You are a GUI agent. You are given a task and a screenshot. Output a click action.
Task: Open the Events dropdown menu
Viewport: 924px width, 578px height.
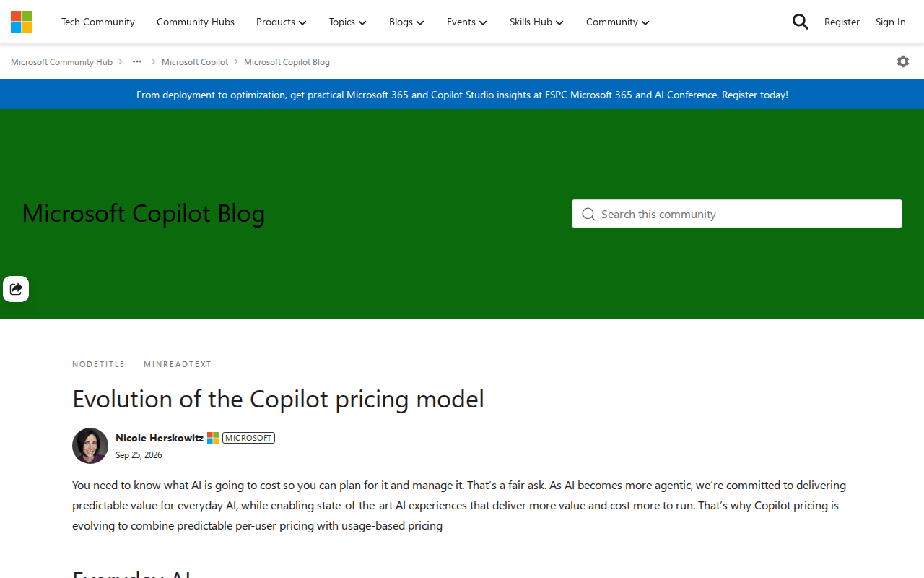pyautogui.click(x=467, y=22)
